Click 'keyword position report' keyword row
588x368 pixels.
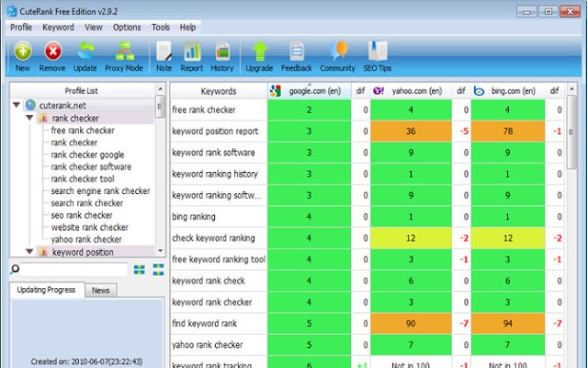pos(215,131)
